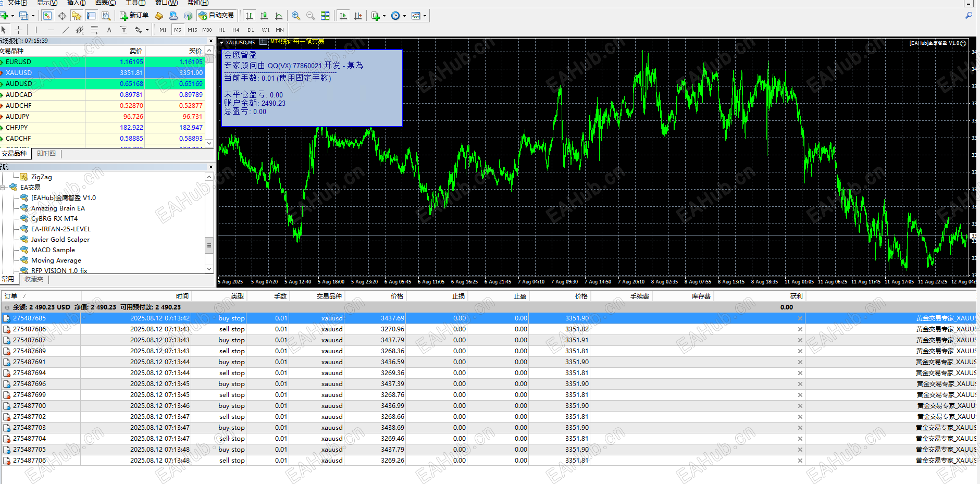The width and height of the screenshot is (980, 484).
Task: Click the Zoom In magnifier icon
Action: point(296,16)
